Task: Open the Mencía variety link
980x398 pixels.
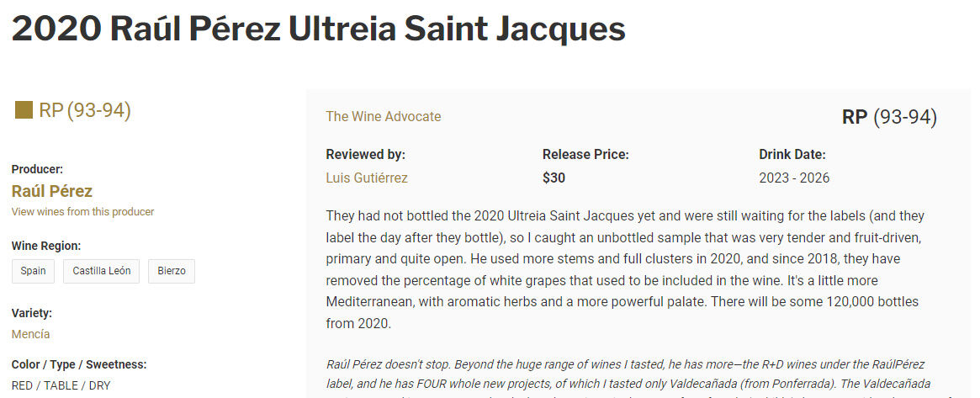Action: [30, 334]
